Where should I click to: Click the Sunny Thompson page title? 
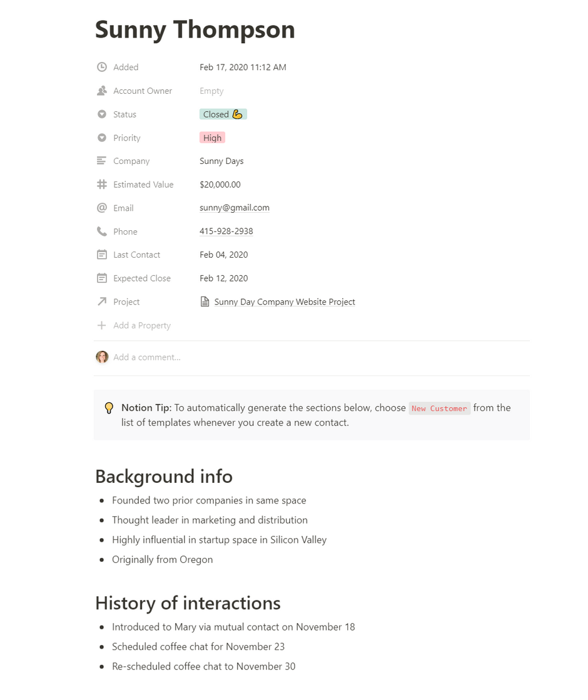coord(195,29)
